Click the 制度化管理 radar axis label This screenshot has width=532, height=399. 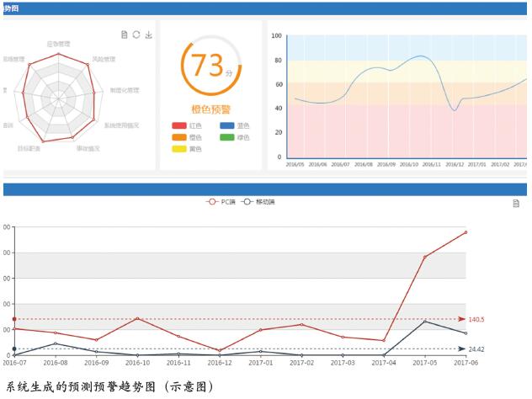point(123,89)
